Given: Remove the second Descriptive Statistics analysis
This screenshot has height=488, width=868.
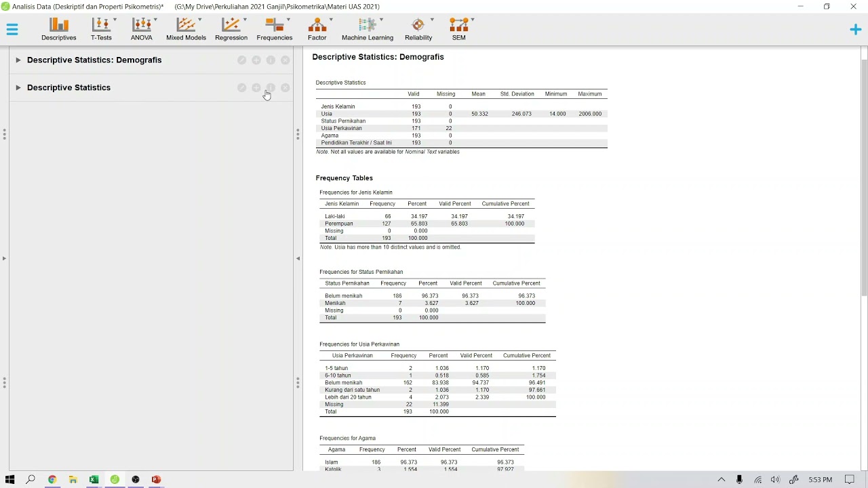Looking at the screenshot, I should click(285, 88).
